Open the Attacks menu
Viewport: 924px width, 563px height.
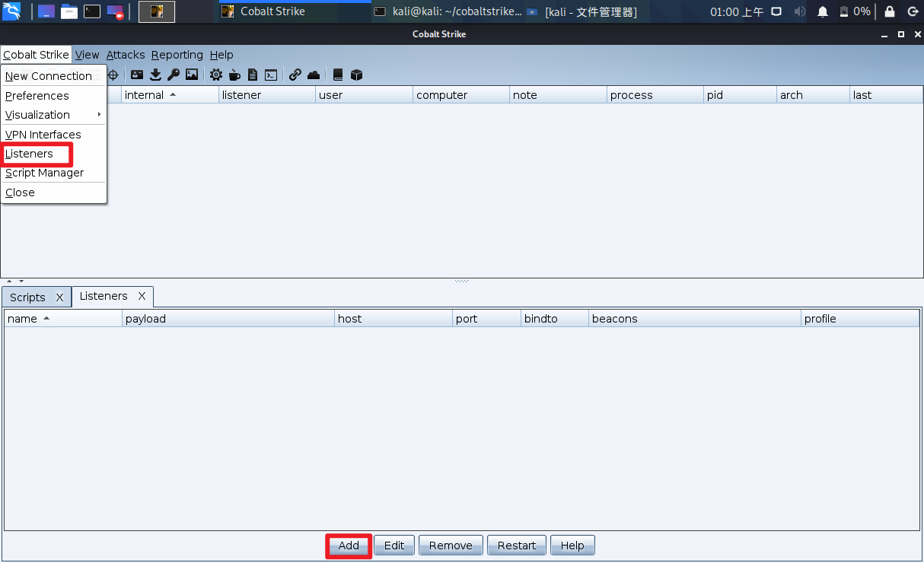pyautogui.click(x=126, y=55)
